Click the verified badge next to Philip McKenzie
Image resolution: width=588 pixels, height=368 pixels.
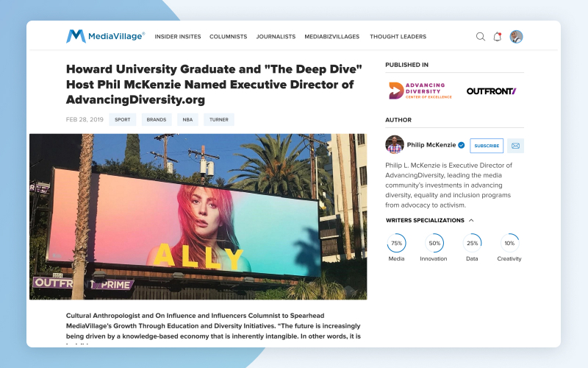462,145
